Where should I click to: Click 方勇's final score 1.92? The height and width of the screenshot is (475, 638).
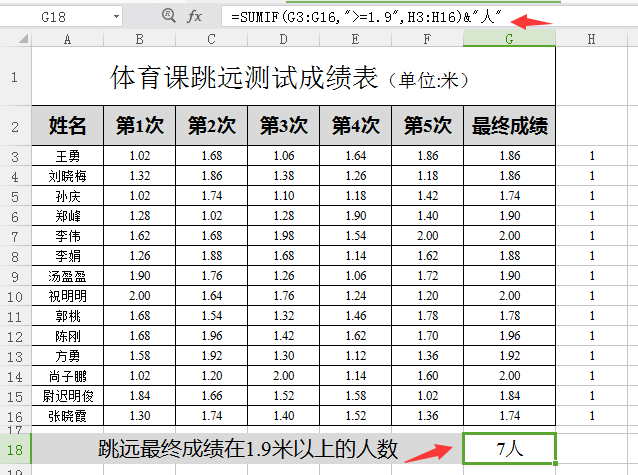point(509,356)
